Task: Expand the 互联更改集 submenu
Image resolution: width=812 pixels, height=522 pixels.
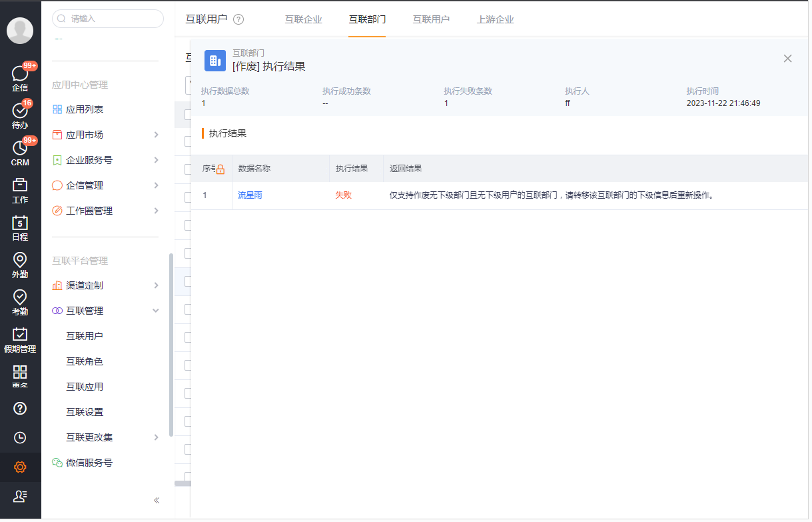Action: tap(157, 437)
